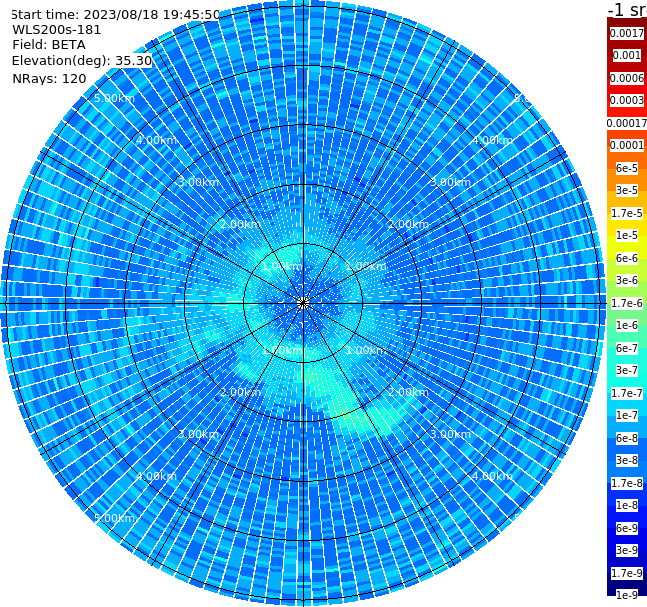Choose the 1e-8 colorbar label
Screen dimensions: 647x607
click(x=627, y=505)
